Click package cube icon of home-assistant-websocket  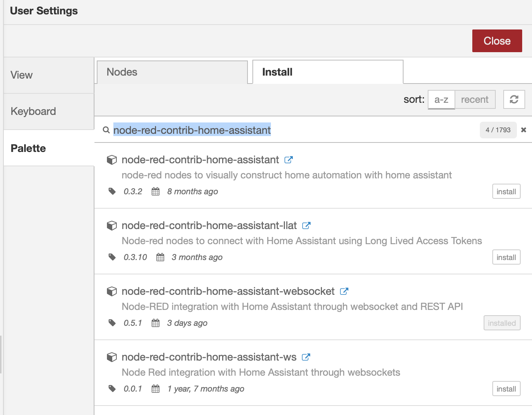(112, 291)
